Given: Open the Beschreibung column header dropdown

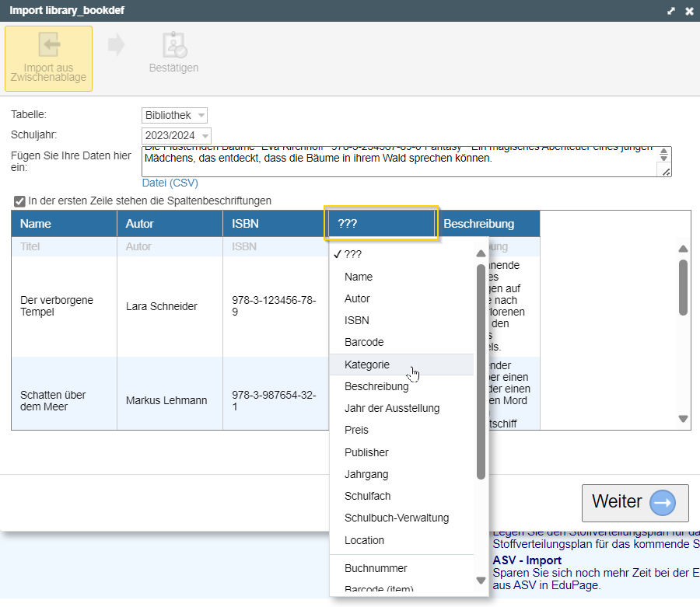Looking at the screenshot, I should coord(487,223).
